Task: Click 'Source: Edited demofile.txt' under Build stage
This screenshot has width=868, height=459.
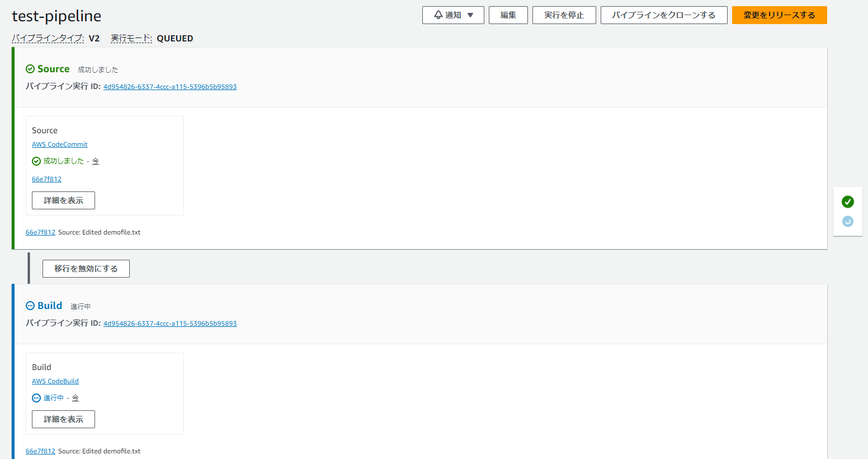Action: [x=100, y=451]
